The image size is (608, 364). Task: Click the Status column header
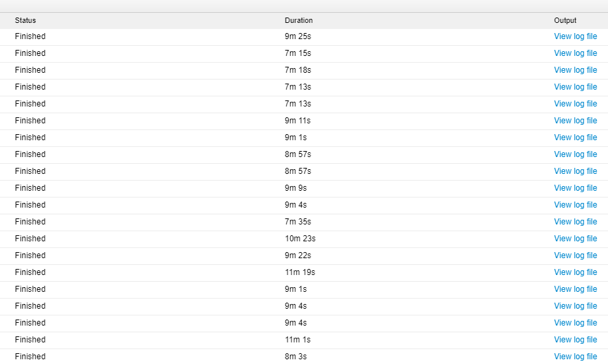click(x=25, y=20)
